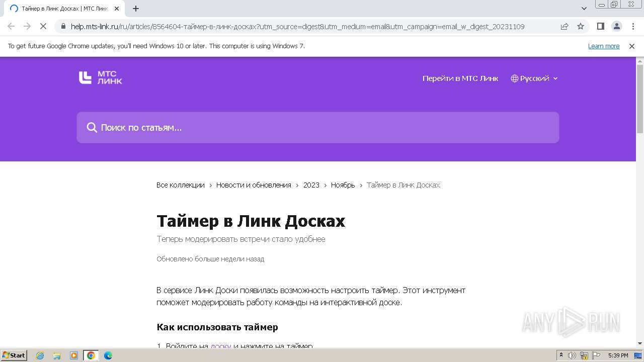The height and width of the screenshot is (362, 644).
Task: Click the show desktop button
Action: point(639,355)
